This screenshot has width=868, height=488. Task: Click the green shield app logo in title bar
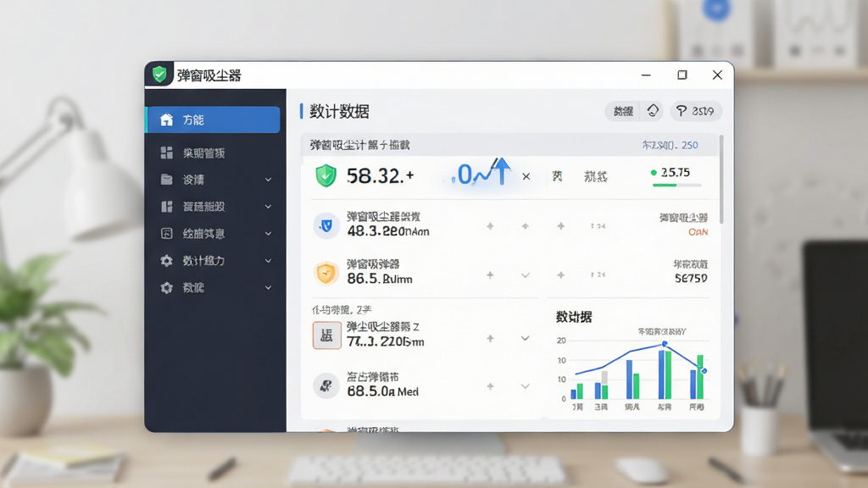coord(159,75)
